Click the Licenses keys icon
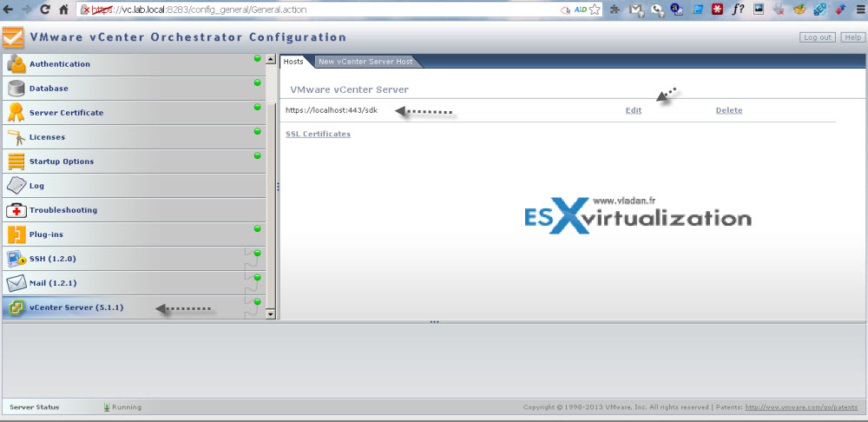 point(16,137)
